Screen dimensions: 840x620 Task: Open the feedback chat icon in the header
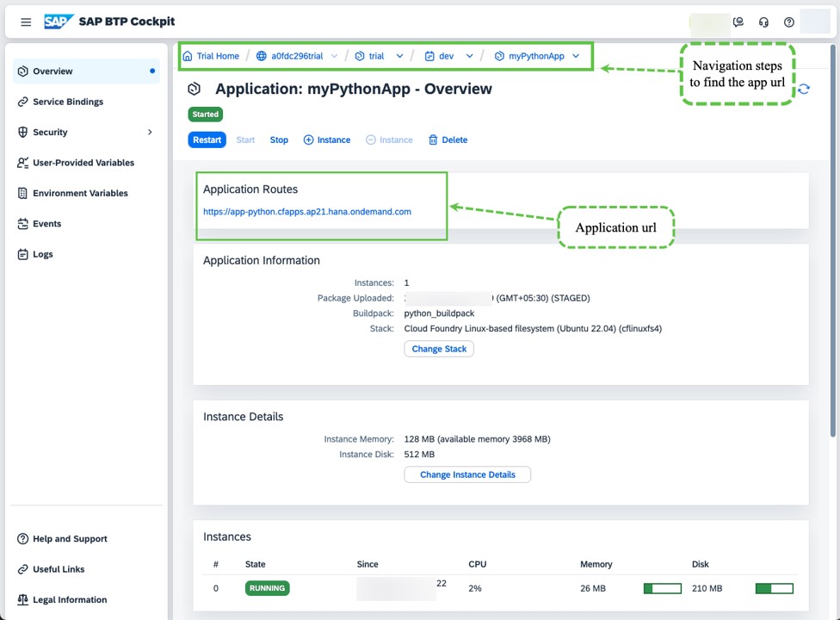pyautogui.click(x=738, y=22)
